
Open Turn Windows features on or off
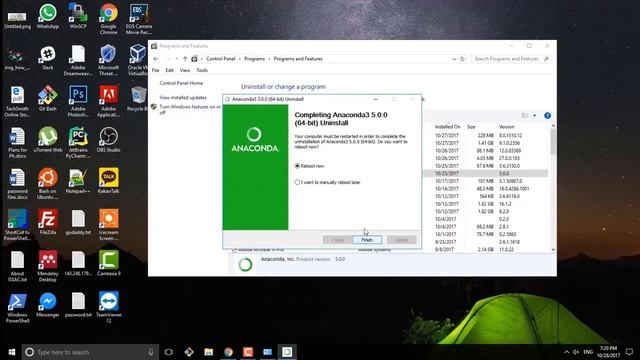click(x=190, y=109)
